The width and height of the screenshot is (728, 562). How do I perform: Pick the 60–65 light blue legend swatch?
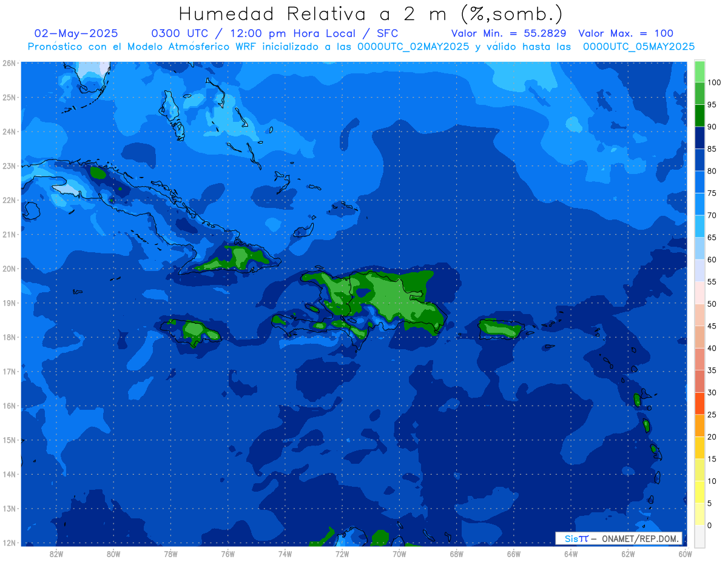699,249
